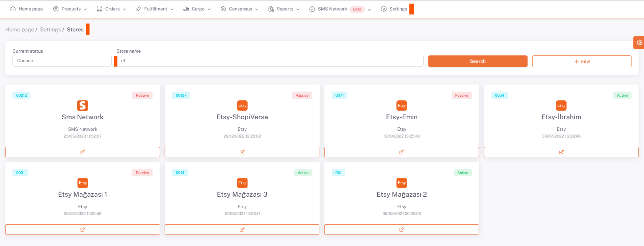Edit the Etsy Mağazası 3 store
The width and height of the screenshot is (644, 246).
[x=242, y=229]
